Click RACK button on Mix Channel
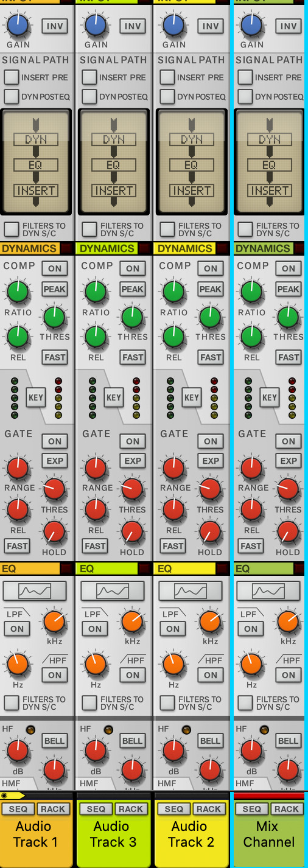The image size is (308, 868). point(286,809)
